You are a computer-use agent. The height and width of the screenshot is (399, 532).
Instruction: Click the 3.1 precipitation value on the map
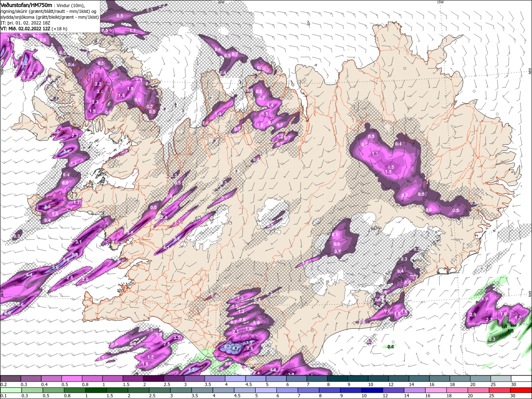(78, 242)
